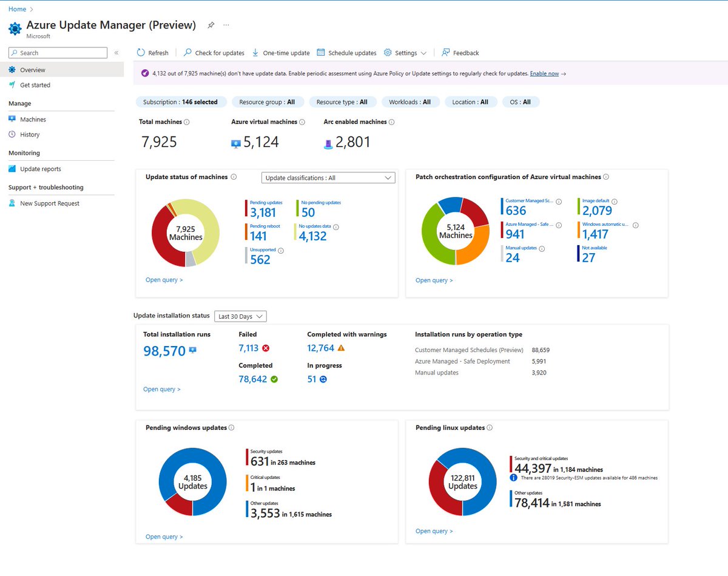Click info icon next to Manual updates
This screenshot has height=576, width=728.
tap(542, 248)
